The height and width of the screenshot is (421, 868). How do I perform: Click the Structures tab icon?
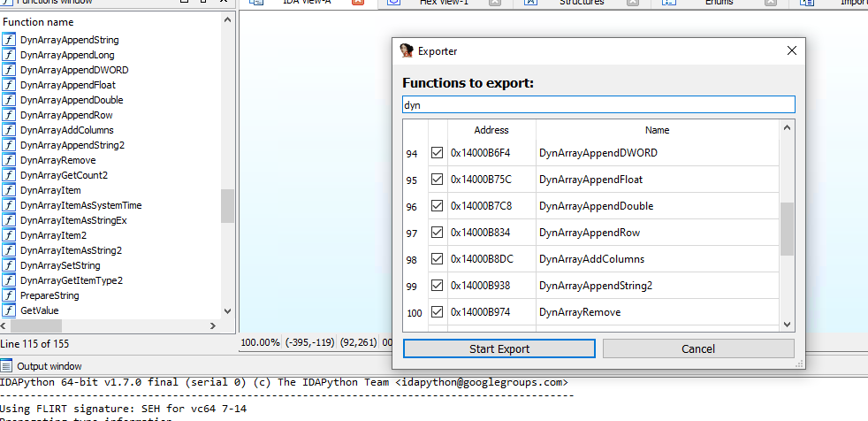[530, 3]
